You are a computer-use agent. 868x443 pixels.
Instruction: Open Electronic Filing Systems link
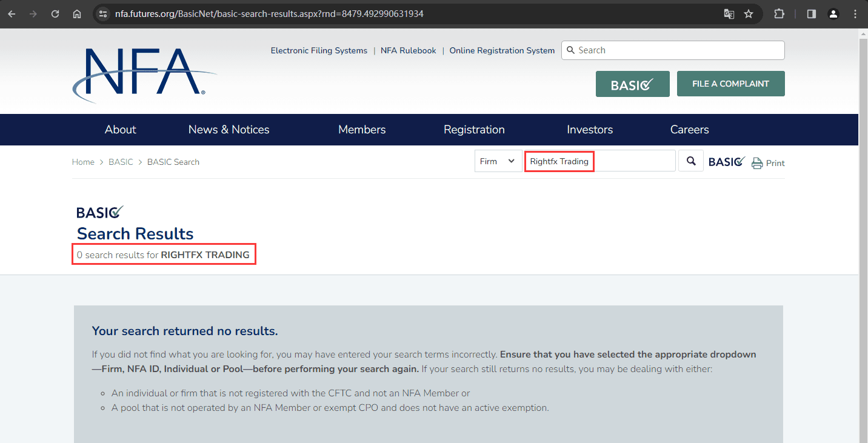319,50
